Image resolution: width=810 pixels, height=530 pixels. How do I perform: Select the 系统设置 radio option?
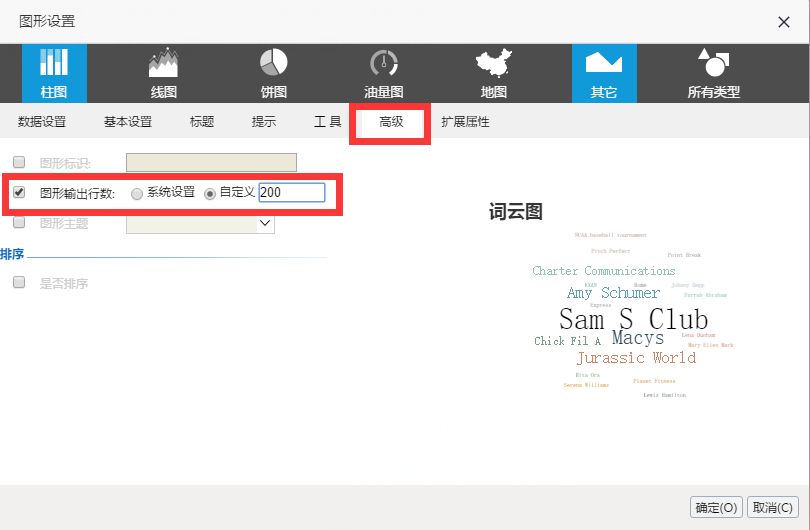pos(137,194)
